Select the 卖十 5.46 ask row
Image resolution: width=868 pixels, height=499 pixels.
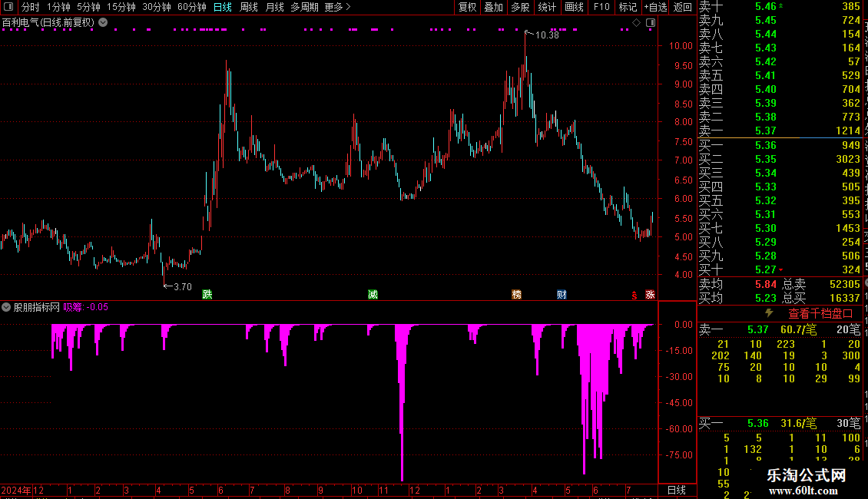point(780,7)
